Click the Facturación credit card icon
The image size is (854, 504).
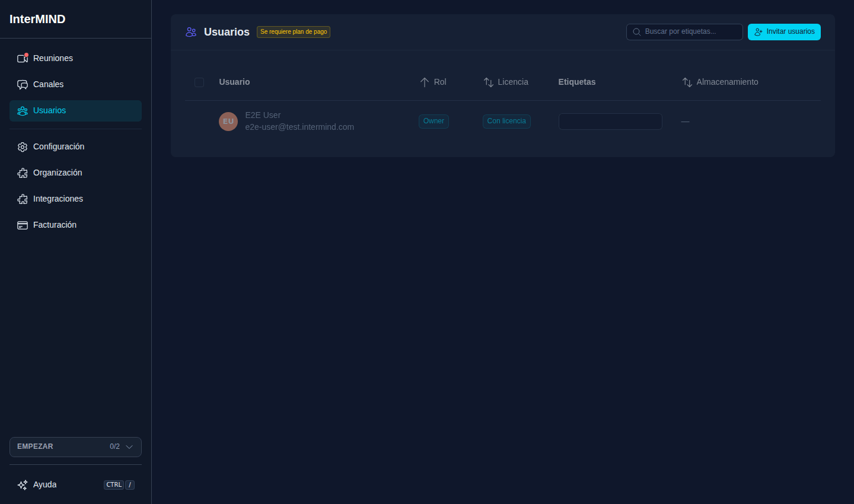point(23,225)
